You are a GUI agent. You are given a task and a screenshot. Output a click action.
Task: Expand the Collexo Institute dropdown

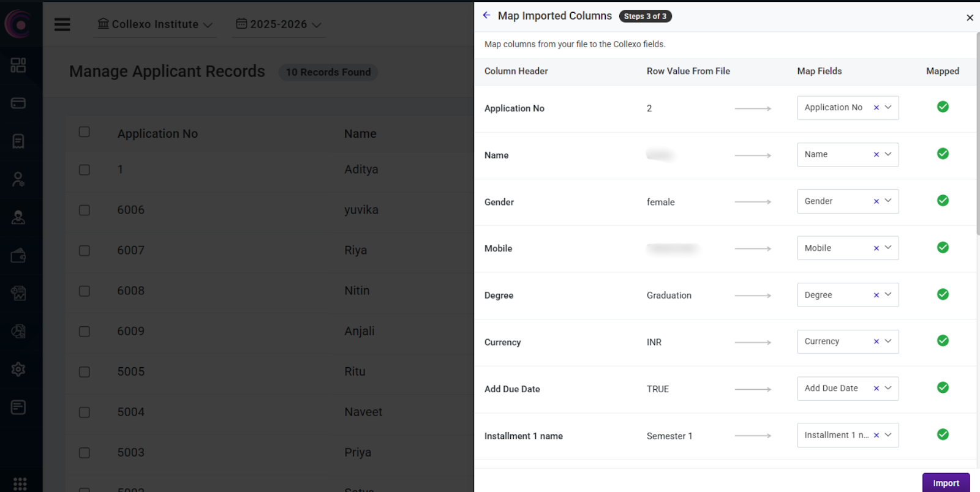155,24
